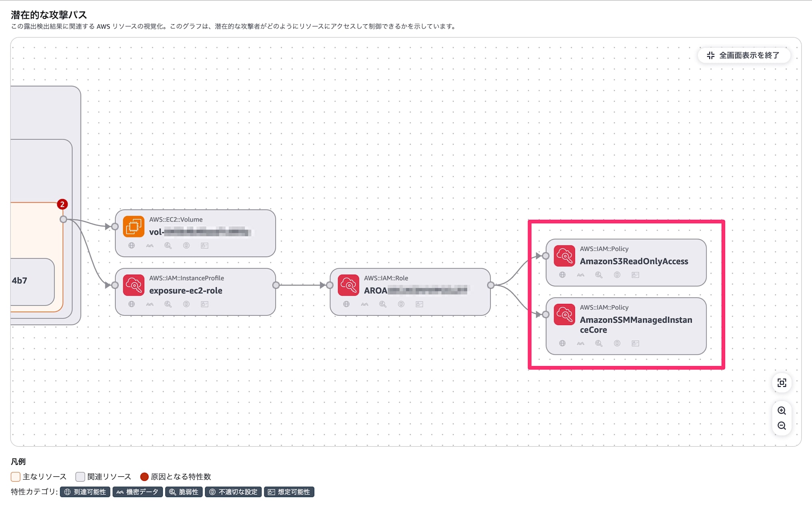Screen dimensions: 812x508
Task: Select the 到達可能性 legend category badge
Action: pos(85,492)
